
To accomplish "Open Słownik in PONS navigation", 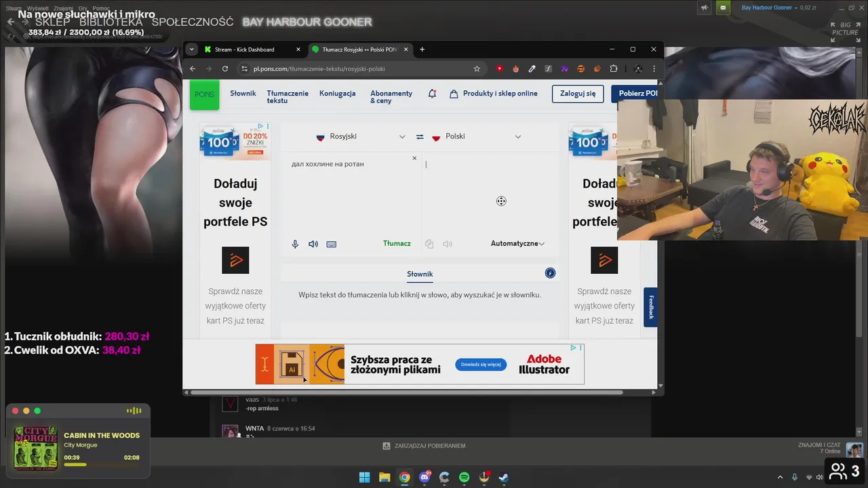I will [243, 94].
